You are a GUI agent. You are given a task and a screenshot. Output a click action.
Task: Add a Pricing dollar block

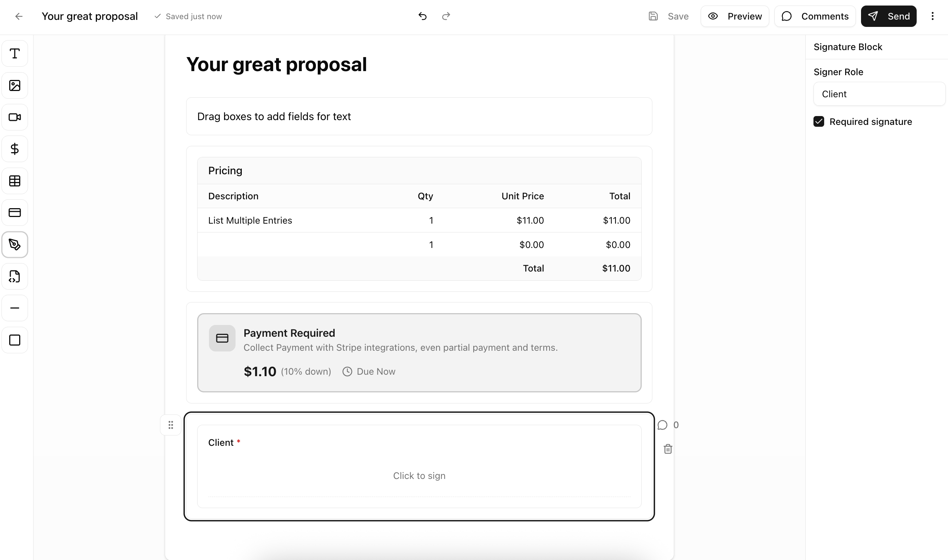click(x=15, y=149)
